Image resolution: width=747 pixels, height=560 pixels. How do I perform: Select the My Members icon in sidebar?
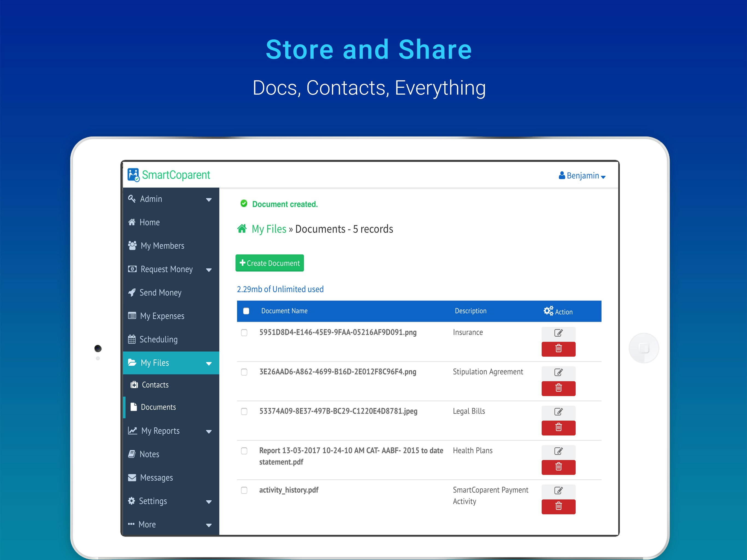(x=132, y=246)
